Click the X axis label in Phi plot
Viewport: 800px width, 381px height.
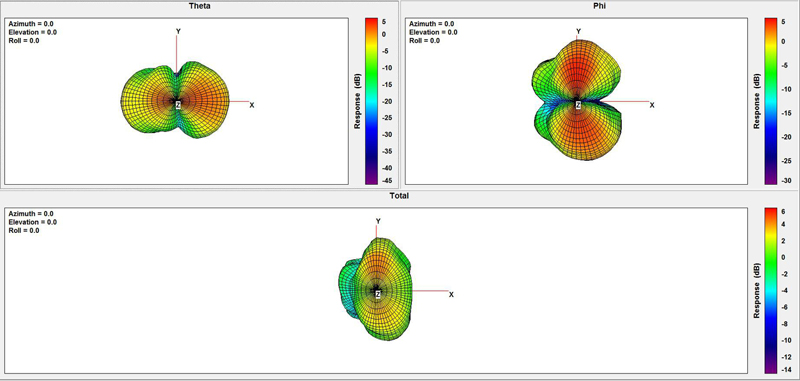[652, 105]
